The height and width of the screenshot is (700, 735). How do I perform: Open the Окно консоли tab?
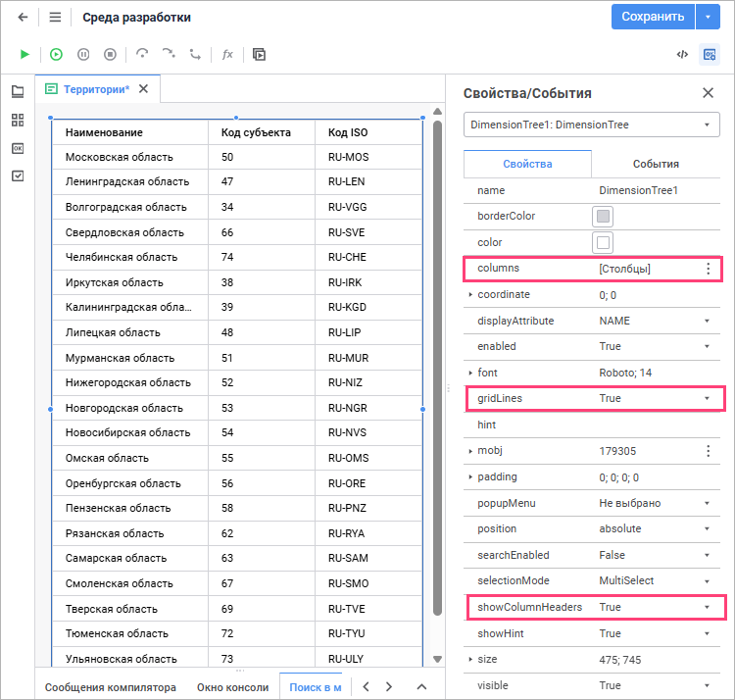232,687
